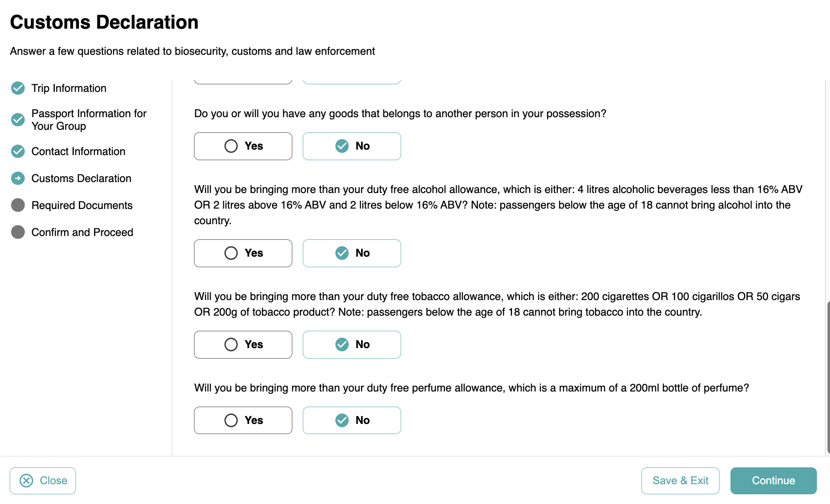Click the Confirm and Proceed gray step icon

[18, 232]
